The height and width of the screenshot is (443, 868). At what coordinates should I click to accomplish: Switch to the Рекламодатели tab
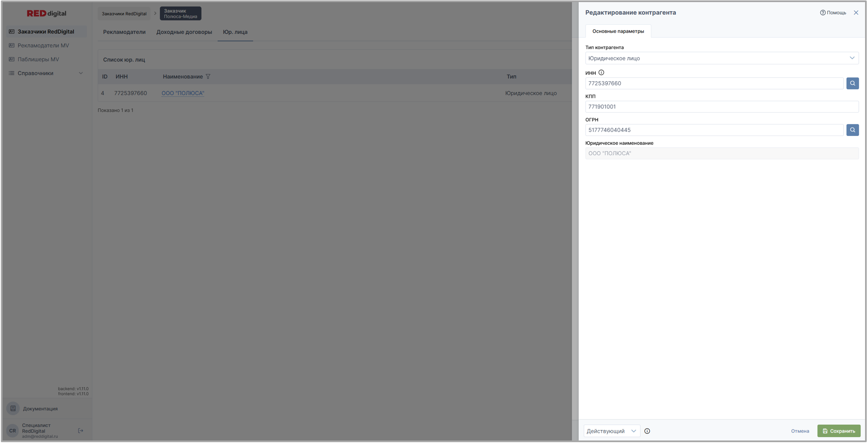(x=124, y=32)
